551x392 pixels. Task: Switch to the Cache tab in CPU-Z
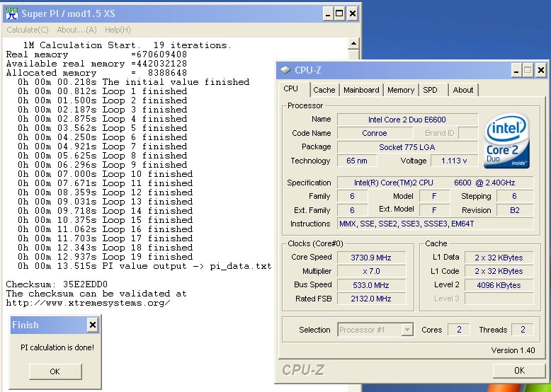[324, 90]
